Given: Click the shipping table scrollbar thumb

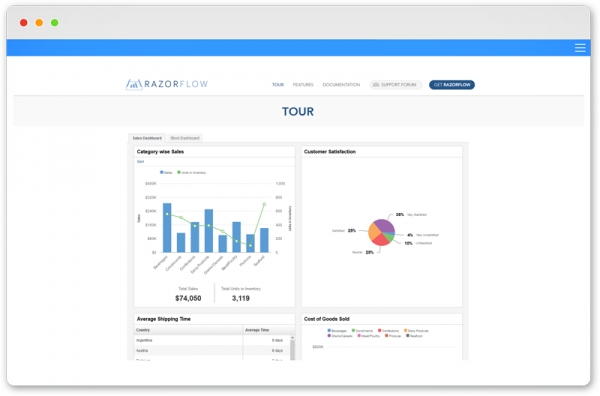Looking at the screenshot, I should (292, 350).
